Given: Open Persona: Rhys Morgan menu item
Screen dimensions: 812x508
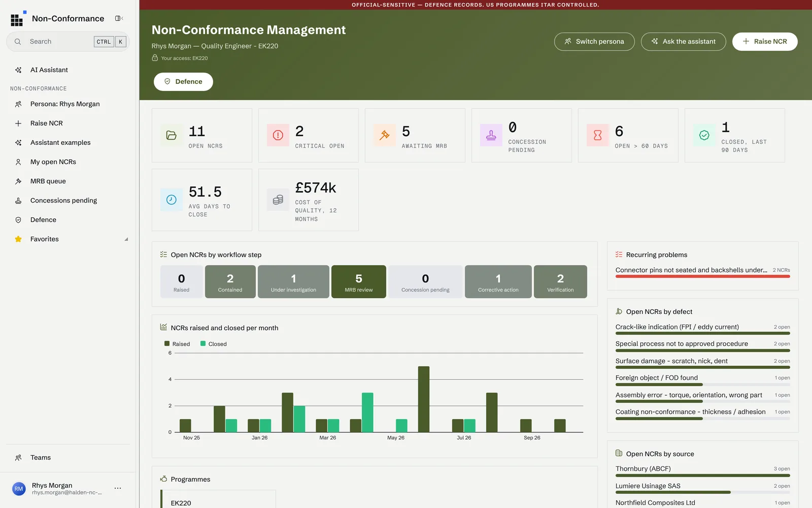Looking at the screenshot, I should [x=69, y=104].
